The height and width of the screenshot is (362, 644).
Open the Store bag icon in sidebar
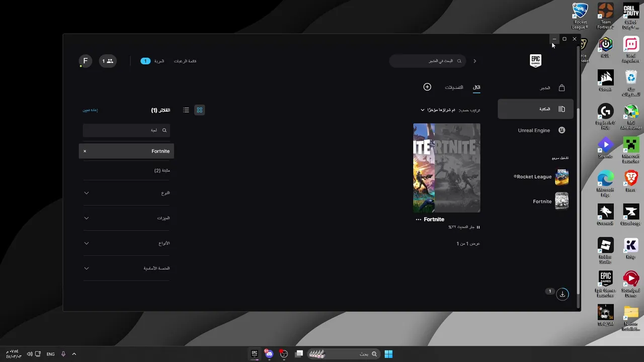(x=561, y=88)
